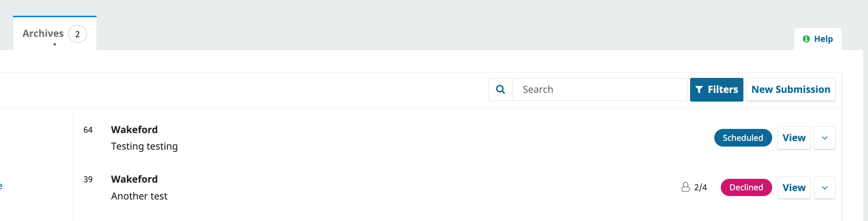
Task: Select submission ID 39
Action: click(x=88, y=180)
